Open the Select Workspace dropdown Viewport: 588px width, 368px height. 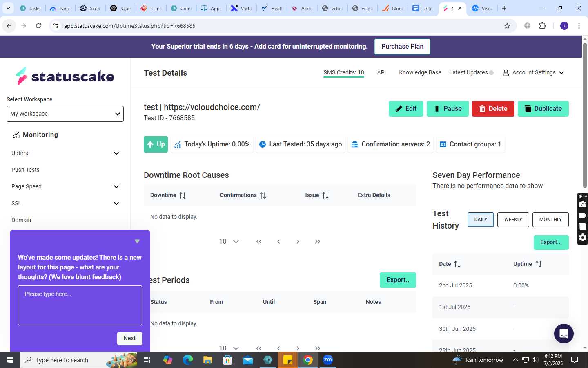(65, 114)
